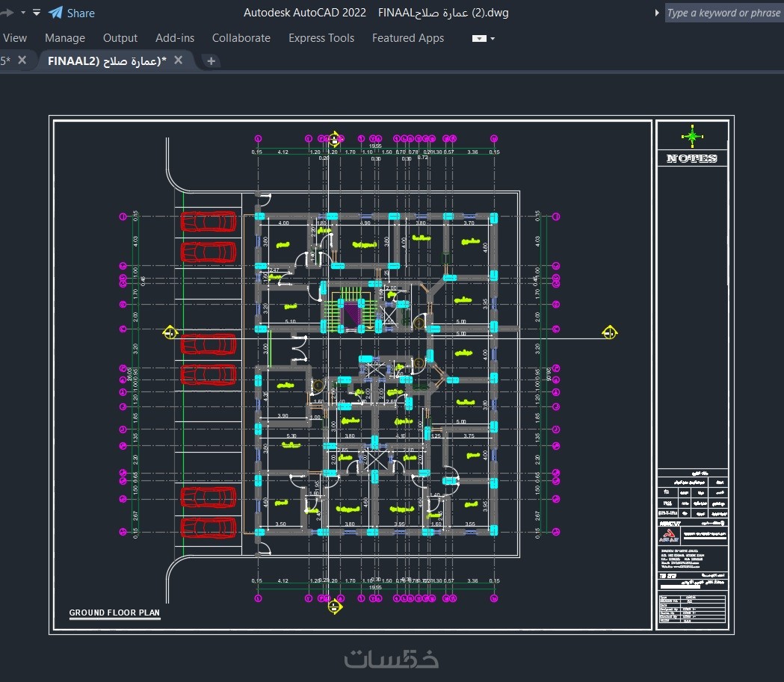Select the yellow section marker above the plan
784x682 pixels.
coord(335,138)
